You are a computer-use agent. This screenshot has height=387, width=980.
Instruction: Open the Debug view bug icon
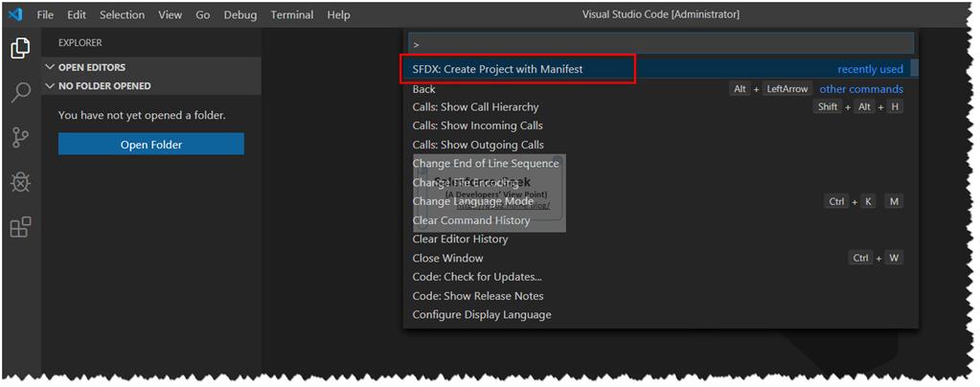click(21, 183)
